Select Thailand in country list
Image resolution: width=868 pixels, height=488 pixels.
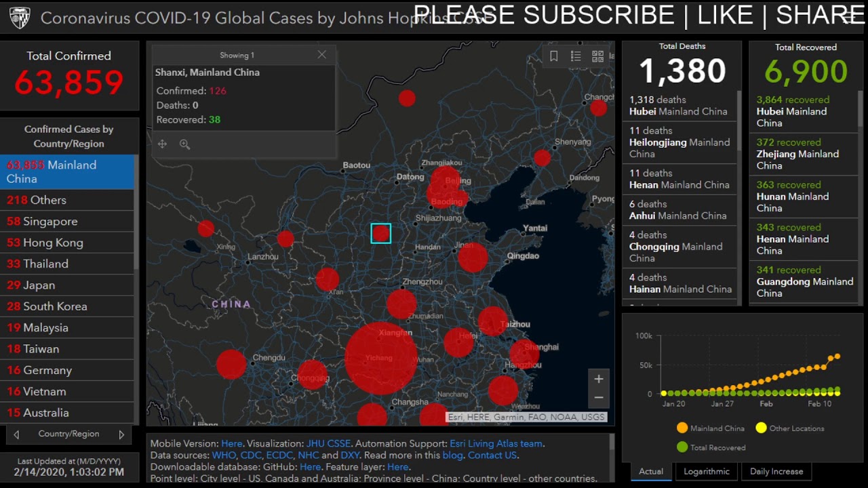(x=67, y=264)
